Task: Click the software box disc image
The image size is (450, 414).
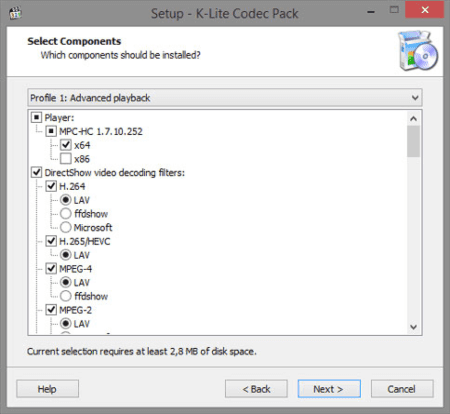Action: (x=418, y=51)
